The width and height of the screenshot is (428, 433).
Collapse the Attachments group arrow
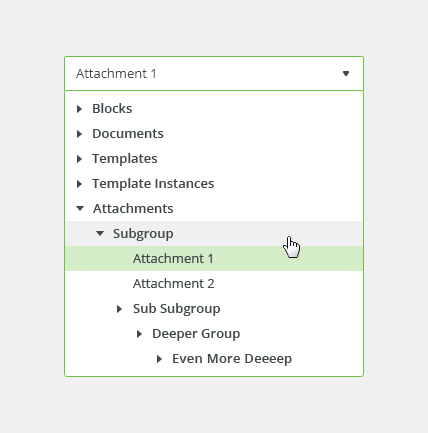click(x=80, y=209)
